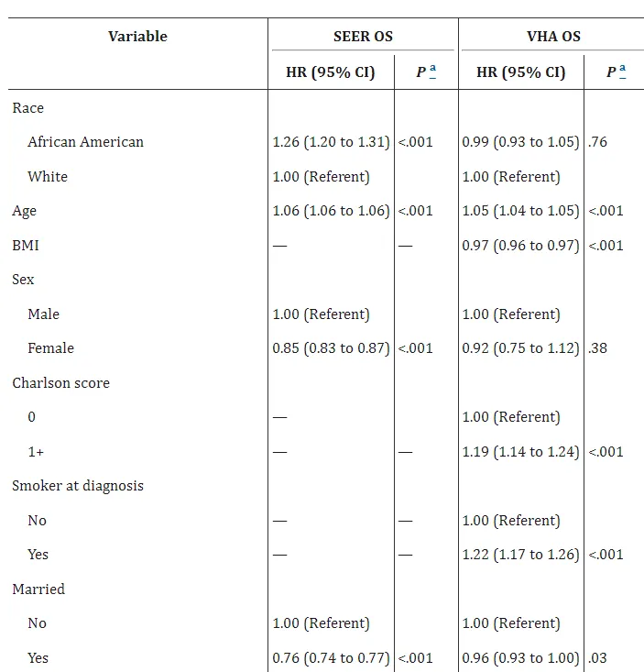Click the Age SEER hazard ratio 1.06

331,211
